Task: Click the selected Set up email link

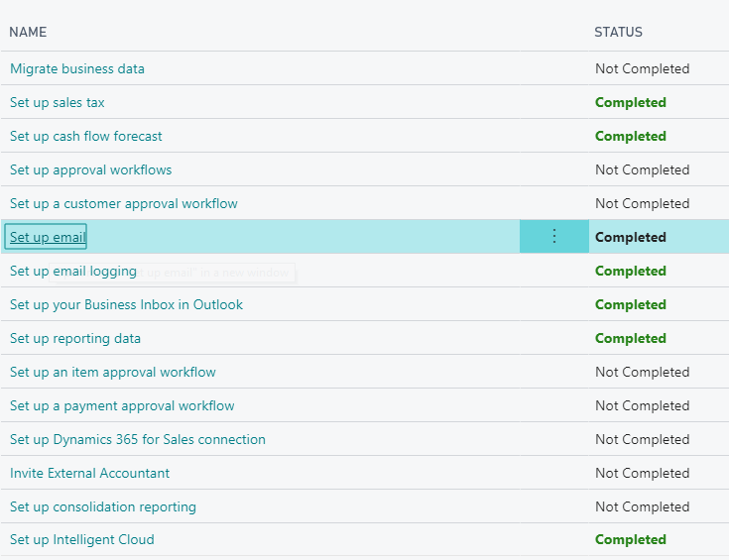Action: click(x=48, y=237)
